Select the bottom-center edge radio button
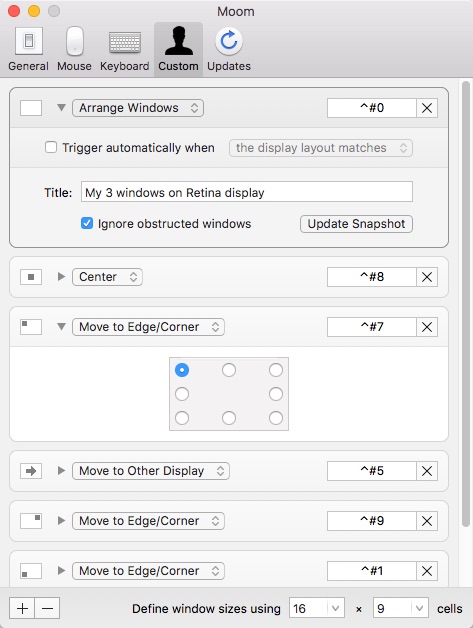Image resolution: width=473 pixels, height=628 pixels. coord(229,418)
